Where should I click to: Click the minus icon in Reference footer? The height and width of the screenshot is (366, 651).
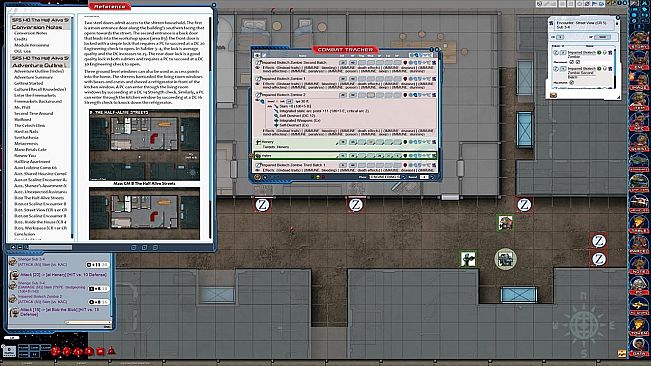point(20,247)
